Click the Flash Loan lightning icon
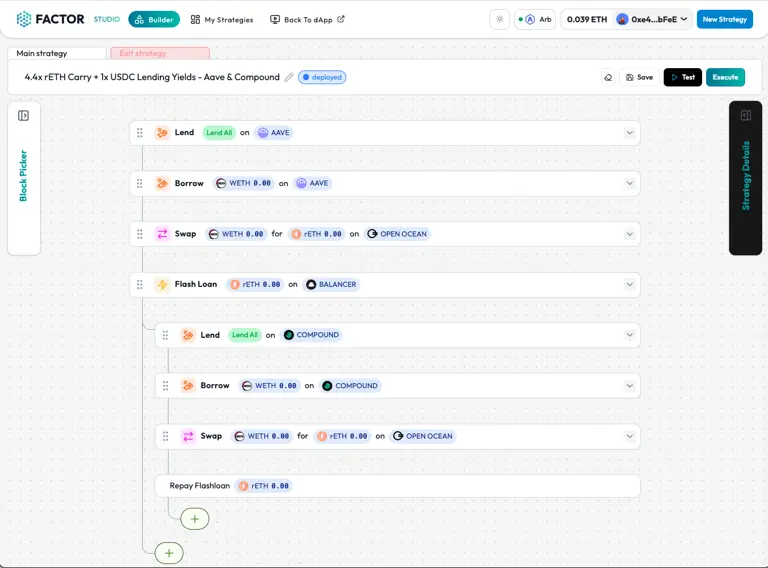 pos(162,284)
